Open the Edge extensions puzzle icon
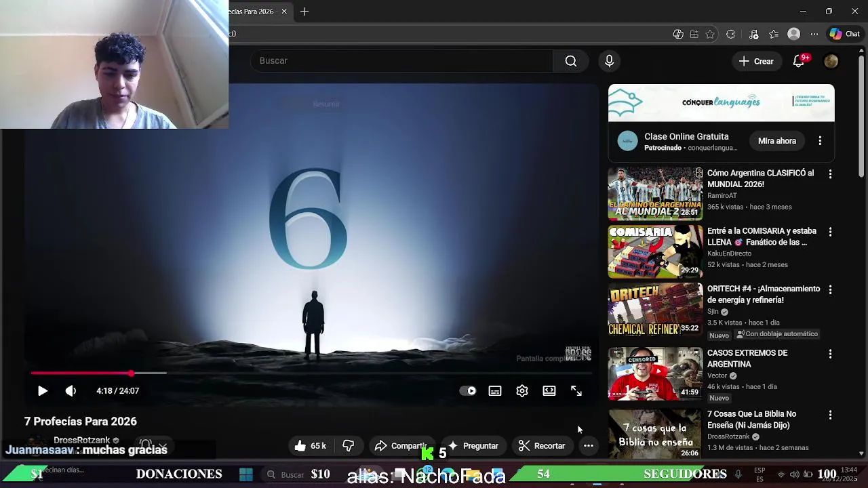The image size is (868, 488). click(x=730, y=34)
